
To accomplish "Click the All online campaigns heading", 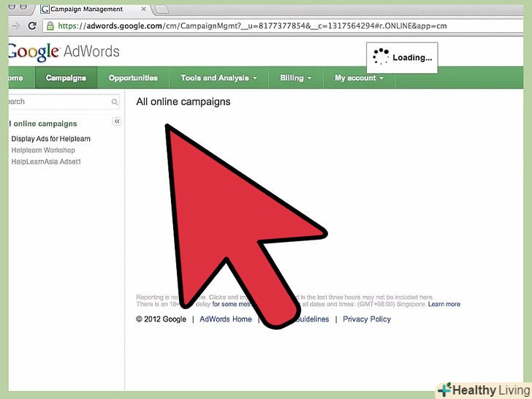I will (183, 102).
